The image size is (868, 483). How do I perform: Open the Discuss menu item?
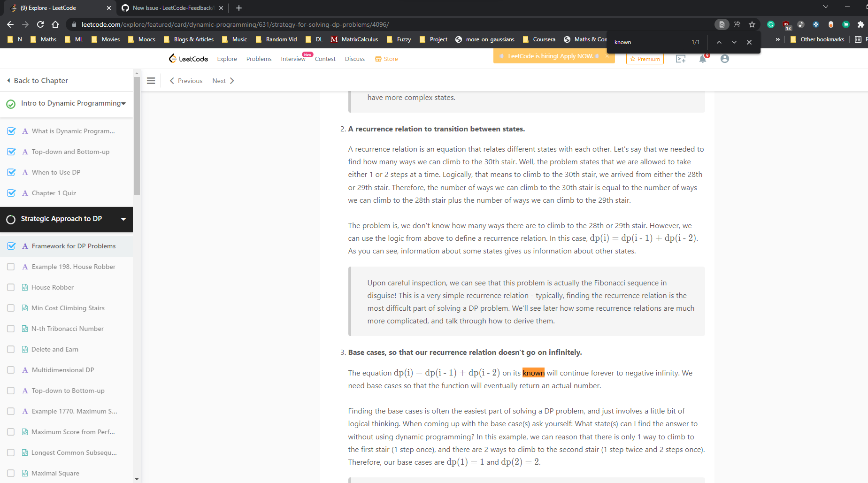[x=354, y=59]
